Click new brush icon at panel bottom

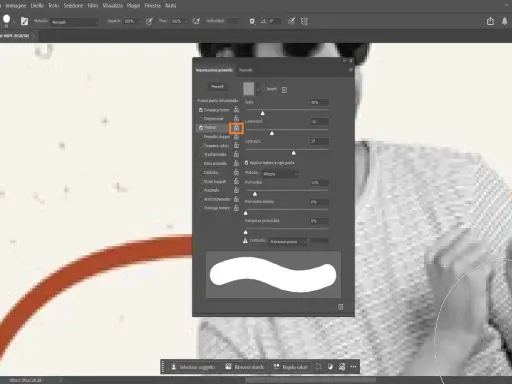[x=340, y=307]
